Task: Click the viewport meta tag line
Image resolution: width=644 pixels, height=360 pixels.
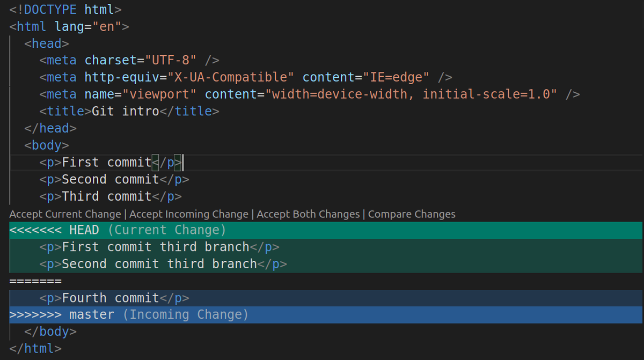Action: tap(215, 94)
